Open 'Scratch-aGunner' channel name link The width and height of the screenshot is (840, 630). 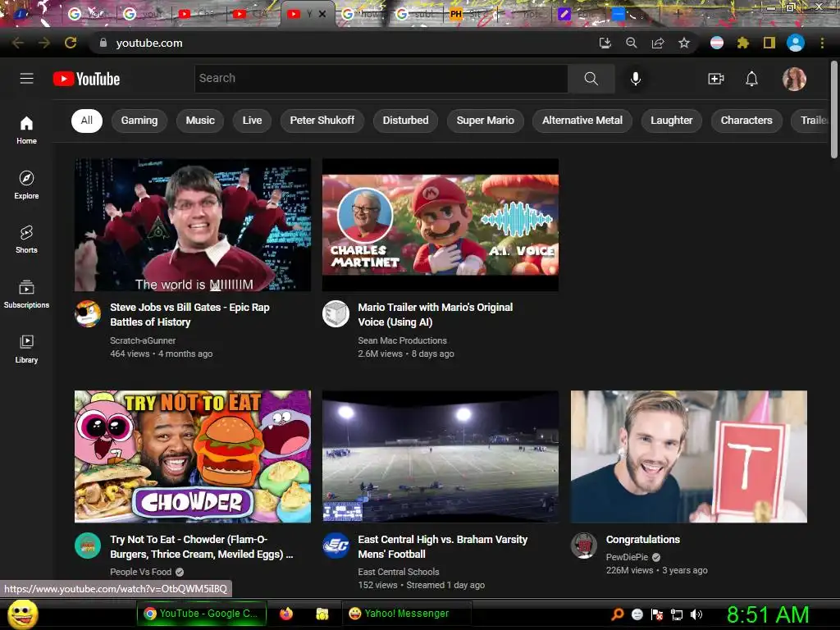143,340
